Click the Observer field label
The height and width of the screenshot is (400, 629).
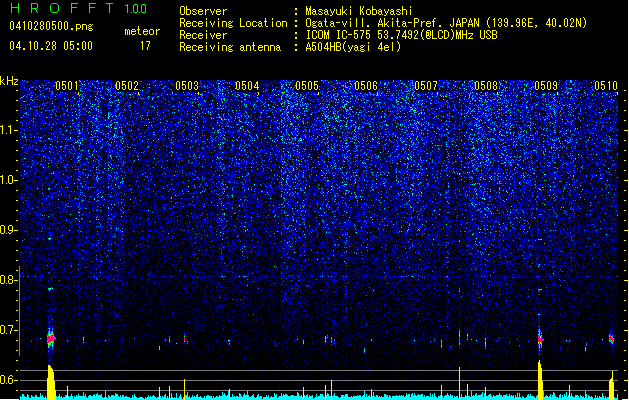(x=203, y=11)
